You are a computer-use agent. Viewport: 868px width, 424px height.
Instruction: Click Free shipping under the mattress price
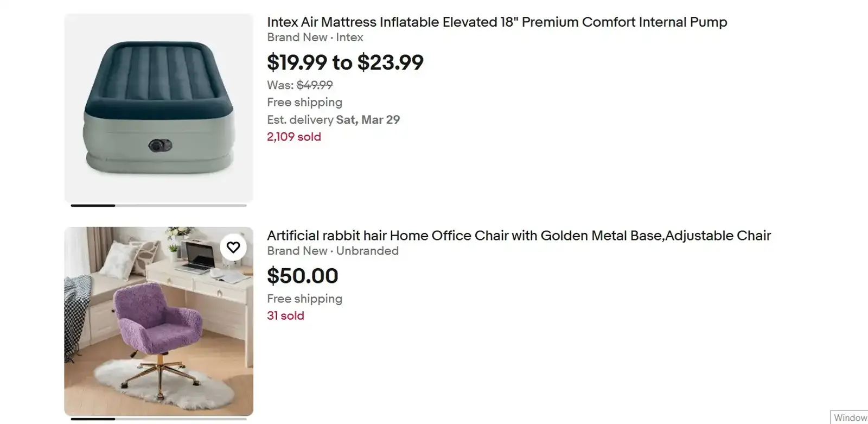[304, 102]
